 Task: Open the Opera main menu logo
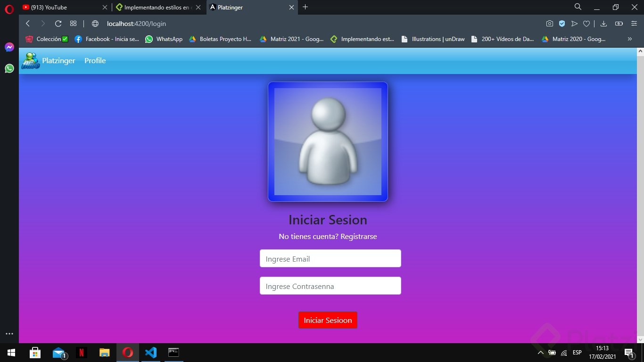[x=9, y=9]
